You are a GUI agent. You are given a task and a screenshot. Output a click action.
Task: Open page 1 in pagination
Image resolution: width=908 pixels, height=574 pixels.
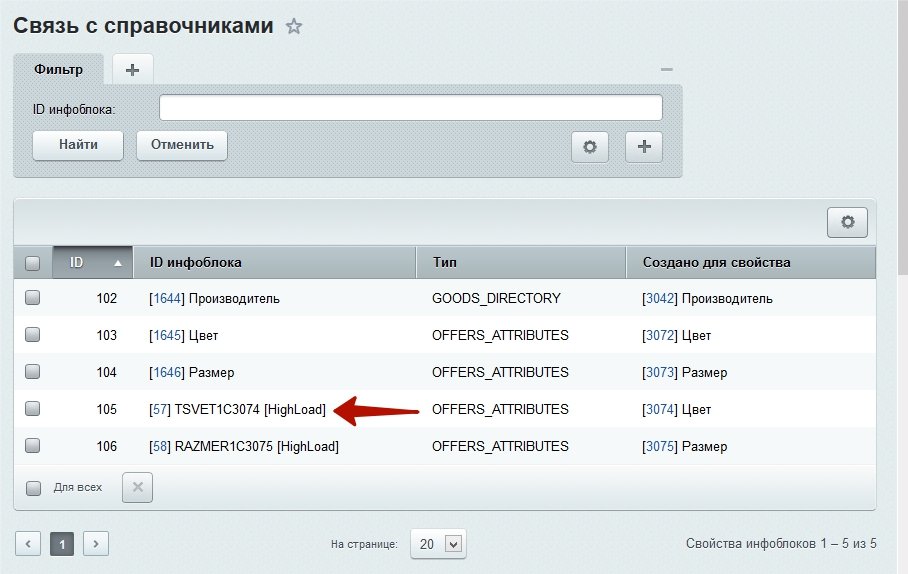(x=62, y=544)
